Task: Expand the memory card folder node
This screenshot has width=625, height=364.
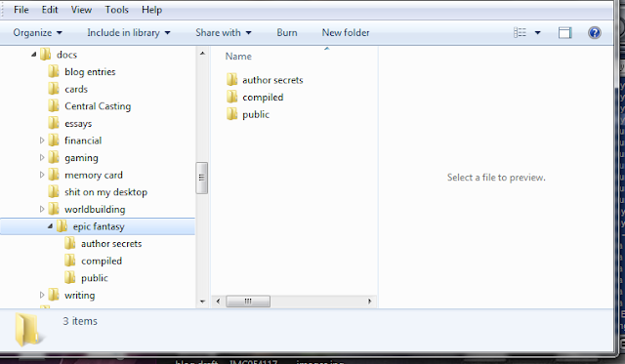Action: click(x=42, y=175)
